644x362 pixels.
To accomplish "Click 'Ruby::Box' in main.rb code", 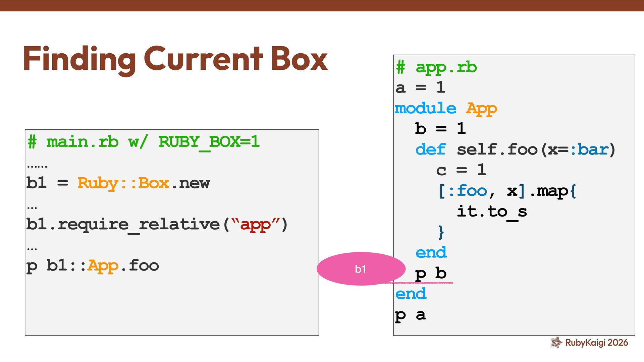I will (123, 183).
